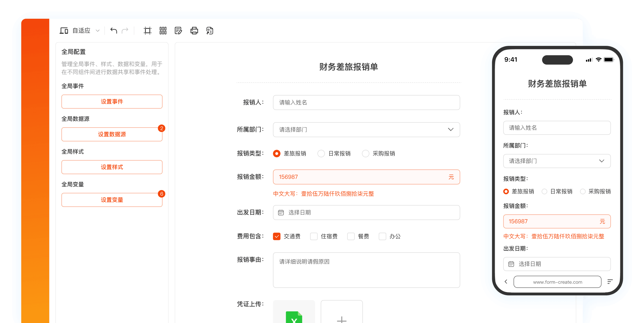Click the menu lines icon in phone browser bar

pos(610,282)
